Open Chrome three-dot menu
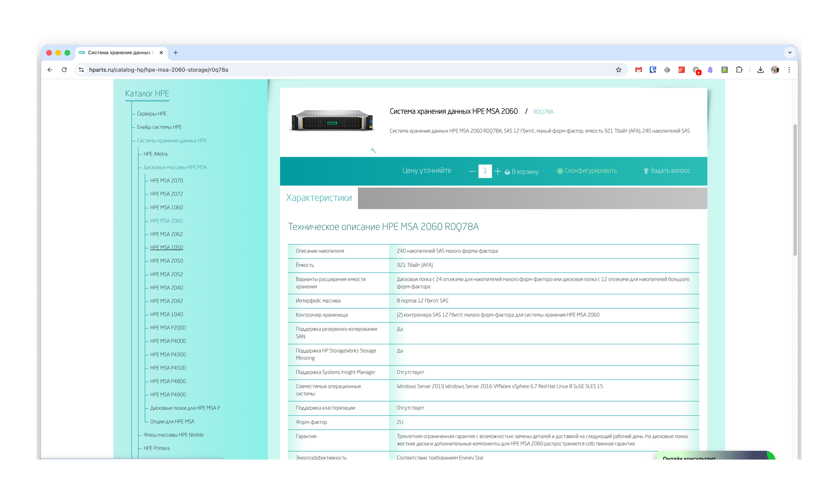 (789, 70)
